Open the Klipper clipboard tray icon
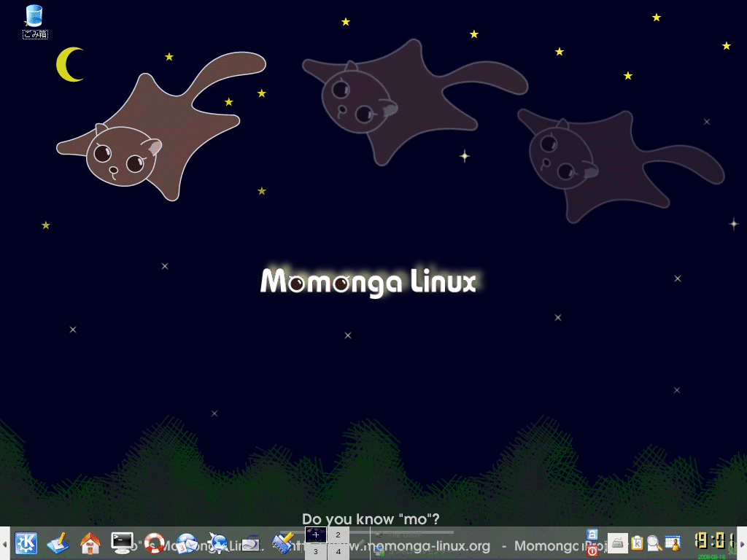Screen dimensions: 747x560 point(637,542)
